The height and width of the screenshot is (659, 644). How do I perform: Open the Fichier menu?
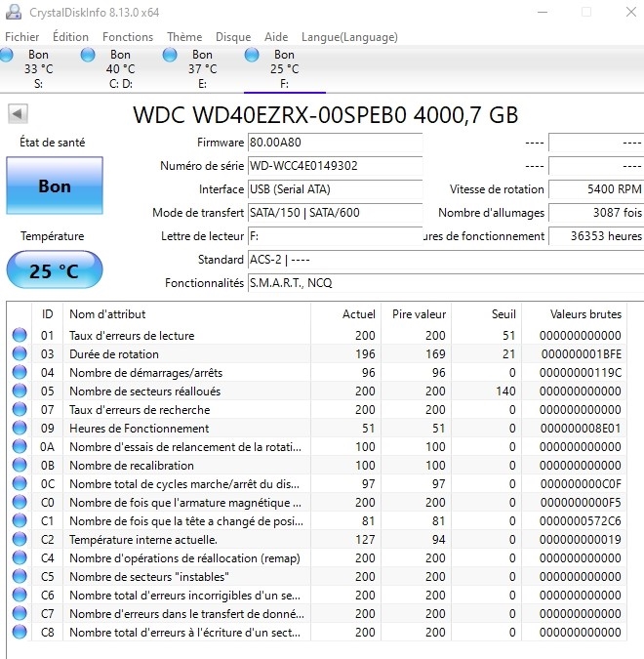pyautogui.click(x=22, y=37)
